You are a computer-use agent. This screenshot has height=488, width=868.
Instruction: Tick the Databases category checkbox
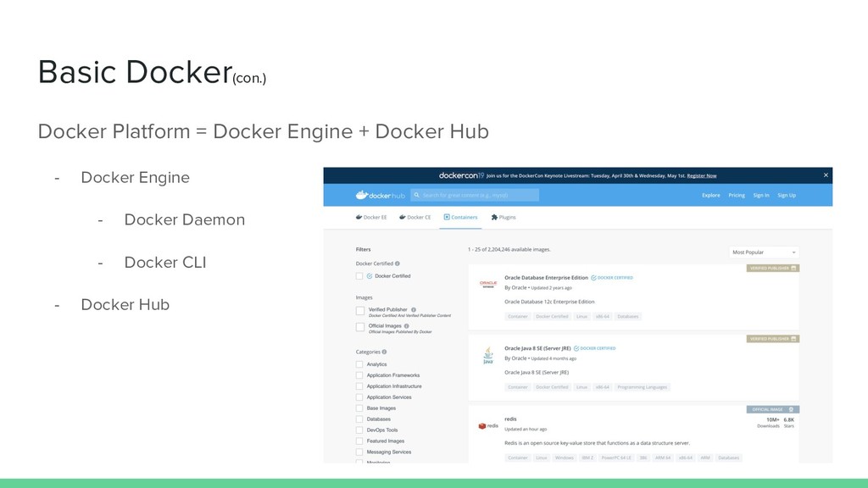click(x=359, y=419)
